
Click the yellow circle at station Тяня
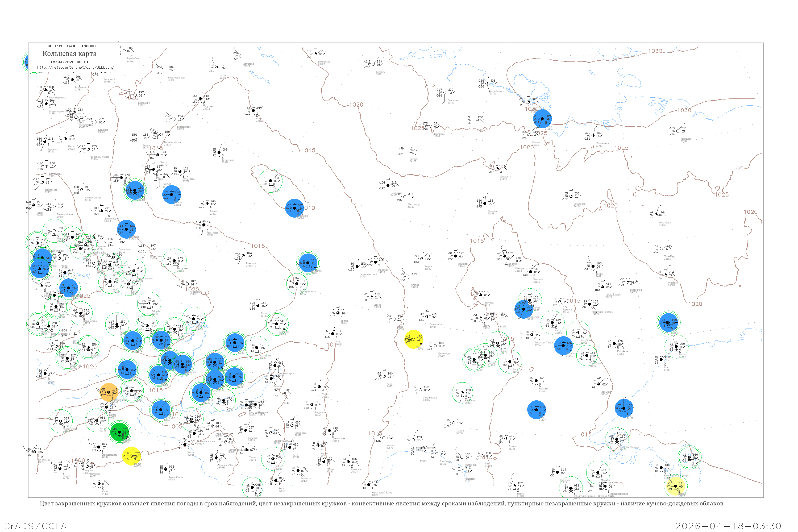(414, 339)
